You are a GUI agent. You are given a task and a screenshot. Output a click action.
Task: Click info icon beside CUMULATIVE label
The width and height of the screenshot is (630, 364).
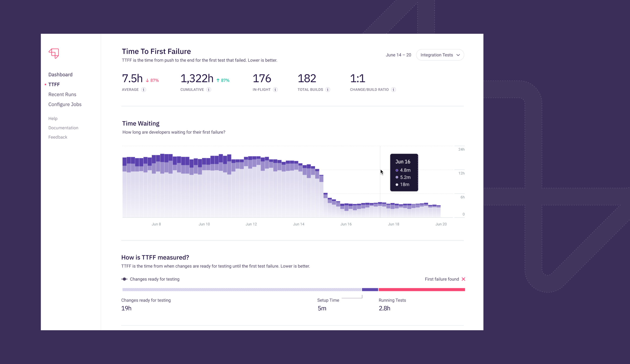209,90
